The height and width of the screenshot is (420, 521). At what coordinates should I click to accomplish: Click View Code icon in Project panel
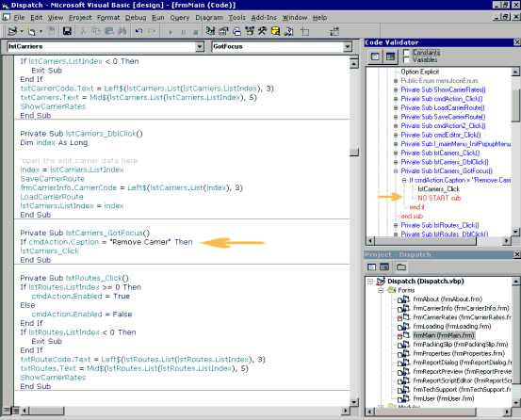pyautogui.click(x=372, y=267)
